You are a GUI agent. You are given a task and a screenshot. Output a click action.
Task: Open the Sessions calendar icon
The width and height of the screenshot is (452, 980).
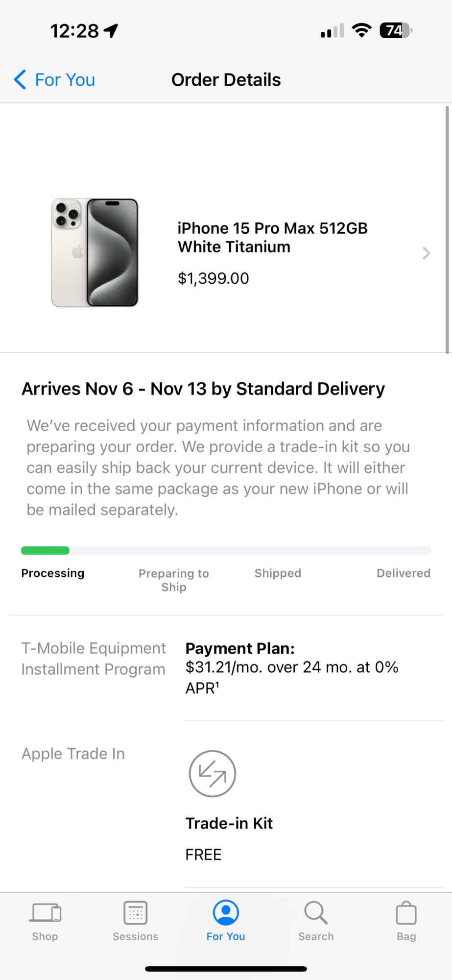click(x=136, y=913)
